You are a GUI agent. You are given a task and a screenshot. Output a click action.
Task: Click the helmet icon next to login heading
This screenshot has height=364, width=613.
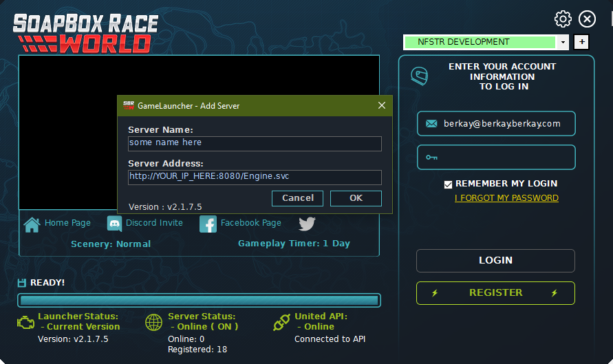click(x=420, y=76)
